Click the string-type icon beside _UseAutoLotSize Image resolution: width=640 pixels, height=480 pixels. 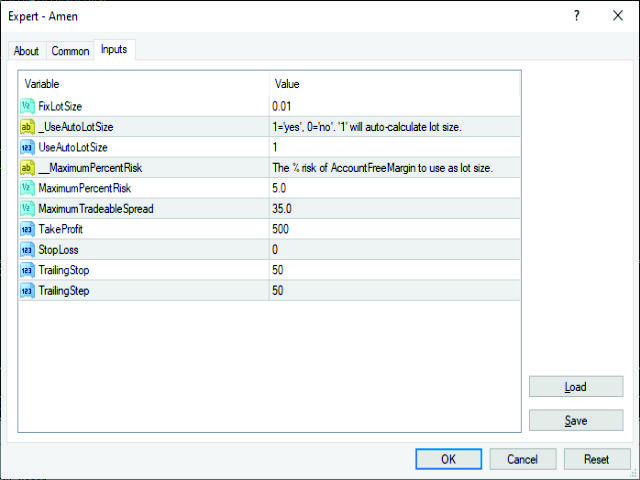point(27,127)
